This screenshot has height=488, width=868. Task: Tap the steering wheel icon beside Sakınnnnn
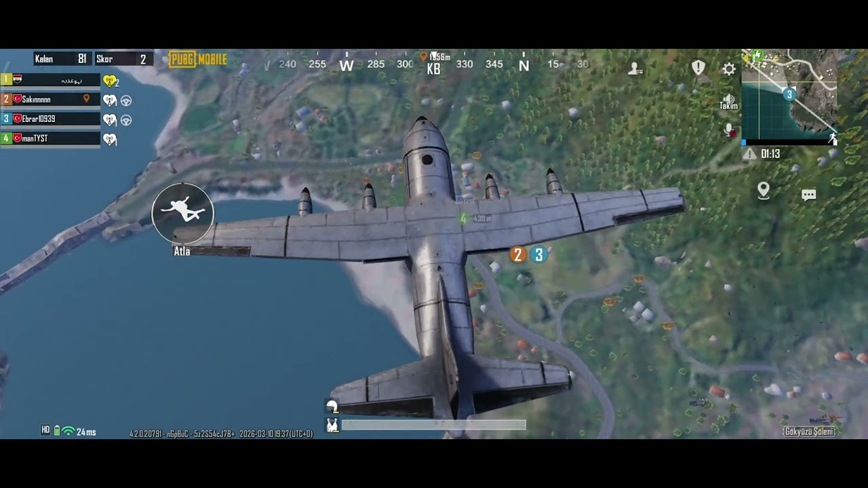(x=126, y=100)
